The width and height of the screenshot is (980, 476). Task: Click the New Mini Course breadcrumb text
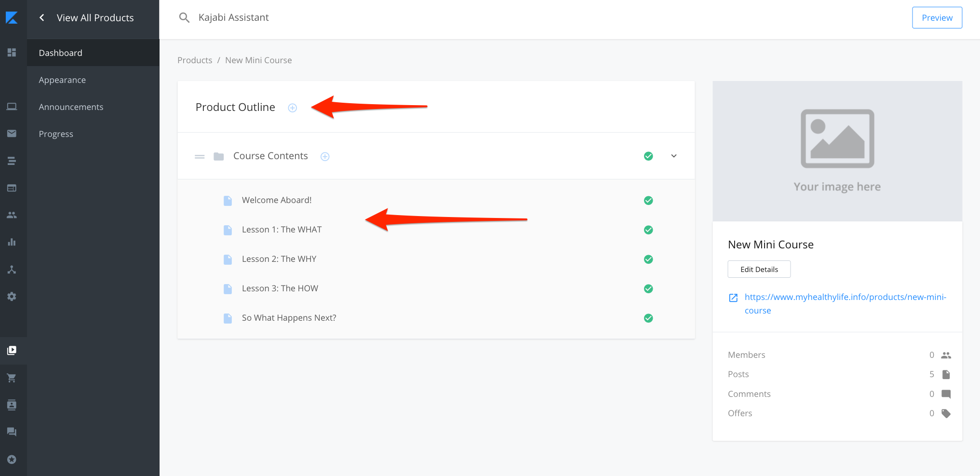tap(258, 60)
